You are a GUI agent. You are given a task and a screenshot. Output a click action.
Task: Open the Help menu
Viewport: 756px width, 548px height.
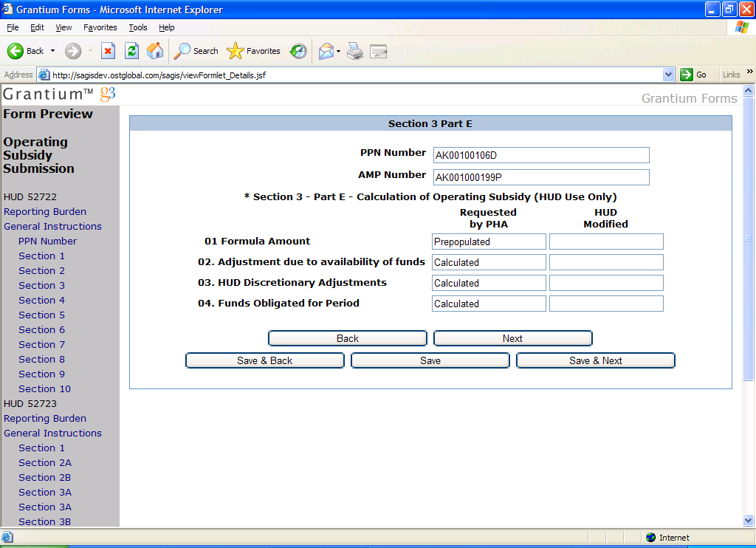coord(166,27)
